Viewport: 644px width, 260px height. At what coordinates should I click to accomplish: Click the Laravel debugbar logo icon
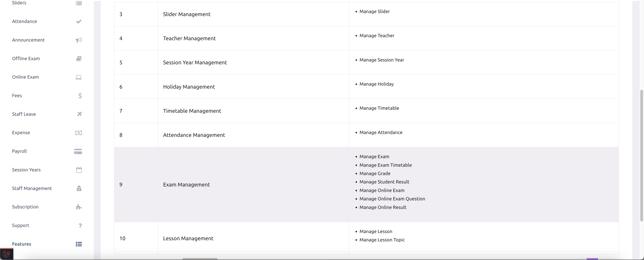7,254
